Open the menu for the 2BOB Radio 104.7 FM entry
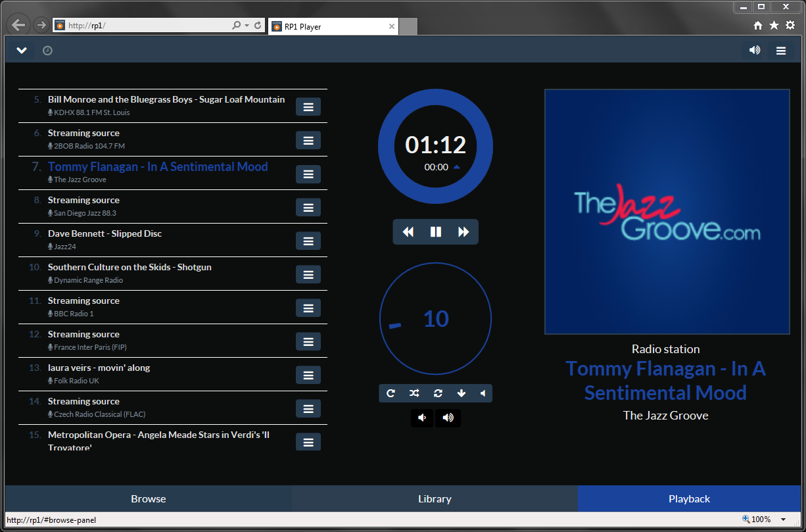Screen dimensions: 806x532 308,140
